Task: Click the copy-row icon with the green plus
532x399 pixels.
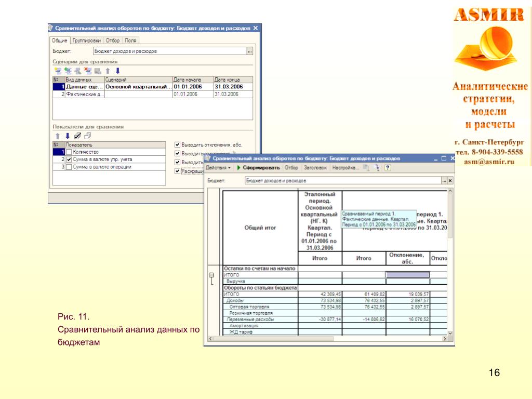Action: [x=68, y=71]
